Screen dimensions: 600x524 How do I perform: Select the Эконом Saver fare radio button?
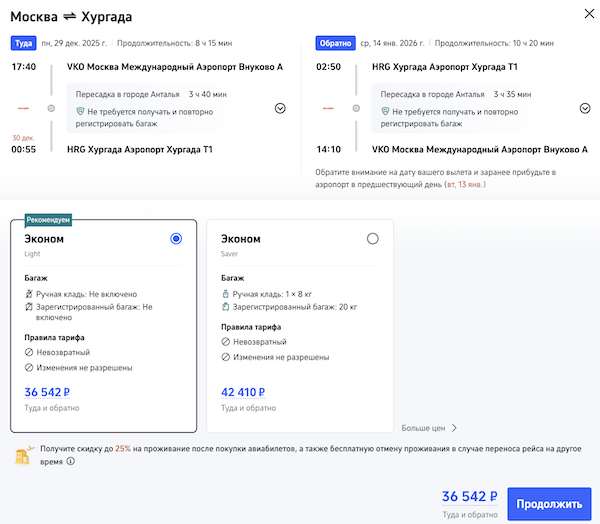373,239
